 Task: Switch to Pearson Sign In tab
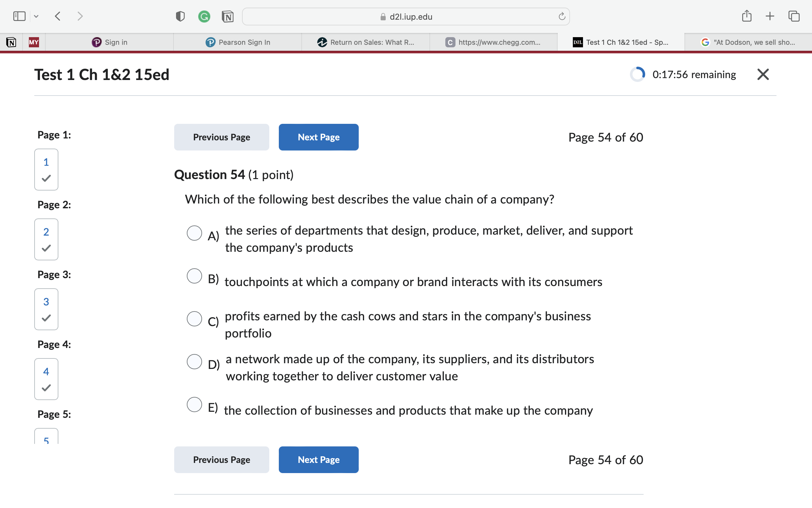(x=238, y=42)
